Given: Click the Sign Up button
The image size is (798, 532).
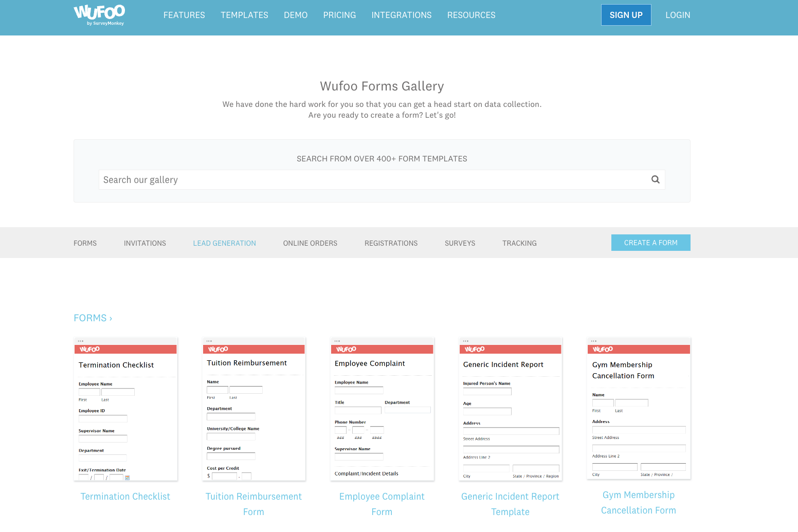Looking at the screenshot, I should tap(626, 15).
